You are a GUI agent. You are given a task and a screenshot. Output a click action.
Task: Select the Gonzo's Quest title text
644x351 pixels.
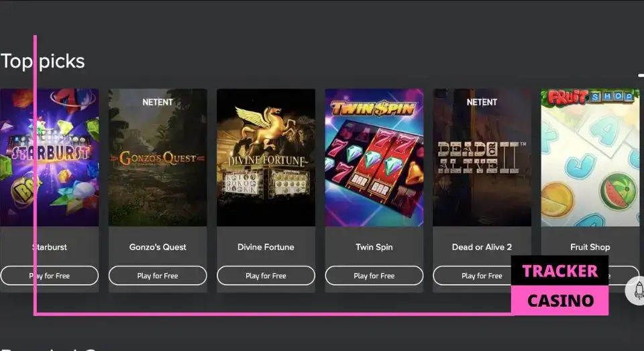pos(158,247)
